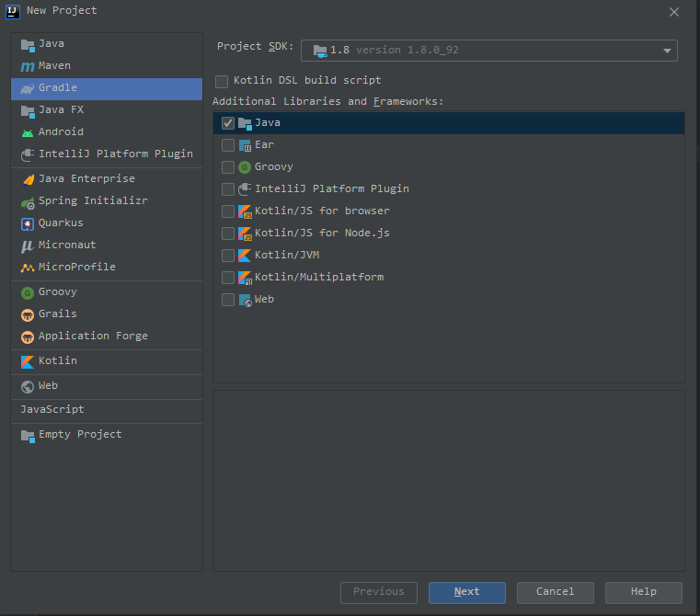Click the Ear framework icon
The width and height of the screenshot is (700, 616).
[x=245, y=145]
